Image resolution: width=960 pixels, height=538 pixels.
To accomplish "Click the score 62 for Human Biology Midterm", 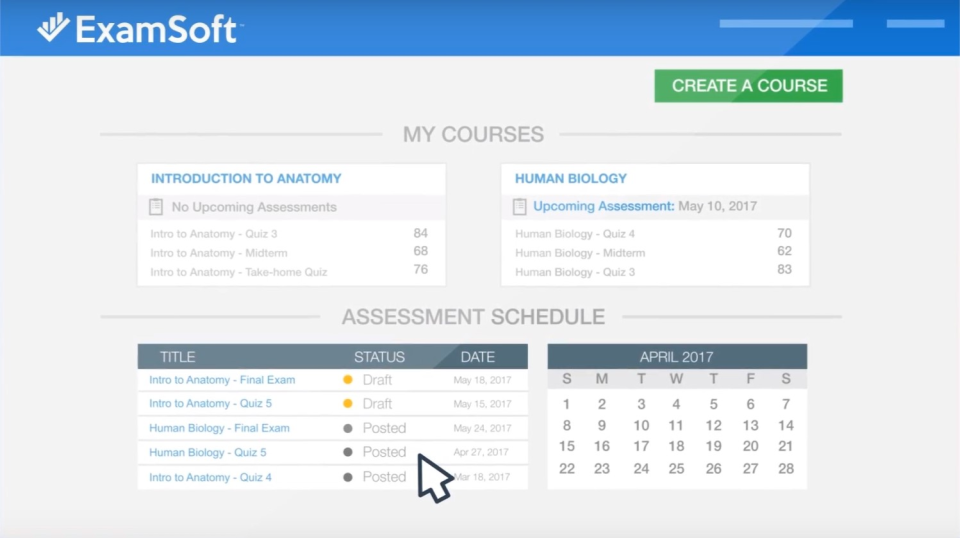I will 784,252.
